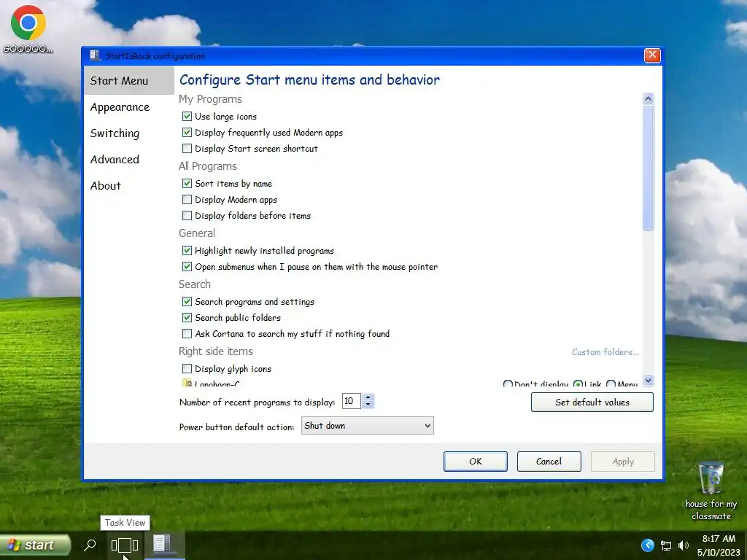Screen dimensions: 747x560
Task: Click the blue arrow tray icon
Action: click(x=648, y=545)
